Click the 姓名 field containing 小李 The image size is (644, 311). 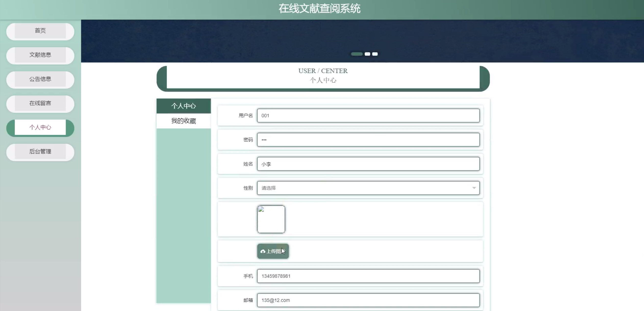point(368,164)
